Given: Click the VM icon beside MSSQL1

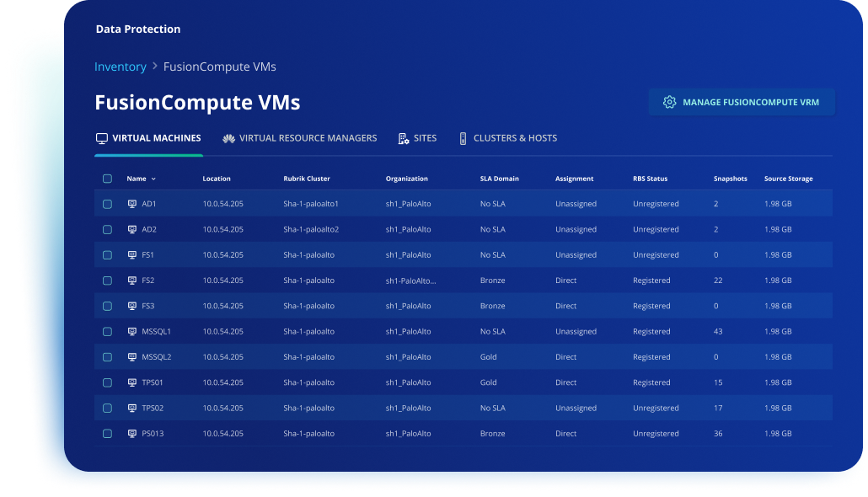Looking at the screenshot, I should click(131, 332).
